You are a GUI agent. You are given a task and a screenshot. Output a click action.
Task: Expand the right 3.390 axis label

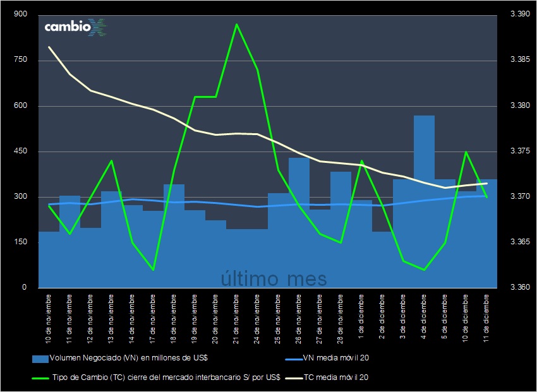click(x=519, y=12)
